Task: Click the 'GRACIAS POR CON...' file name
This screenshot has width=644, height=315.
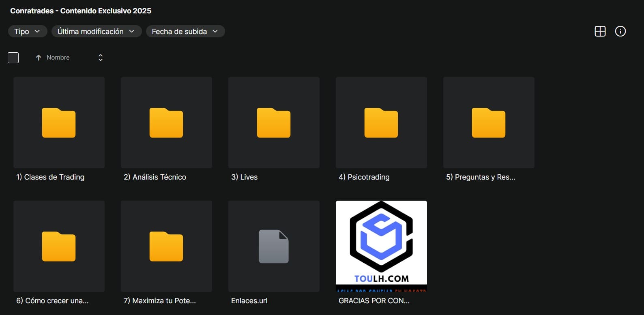Action: coord(374,301)
